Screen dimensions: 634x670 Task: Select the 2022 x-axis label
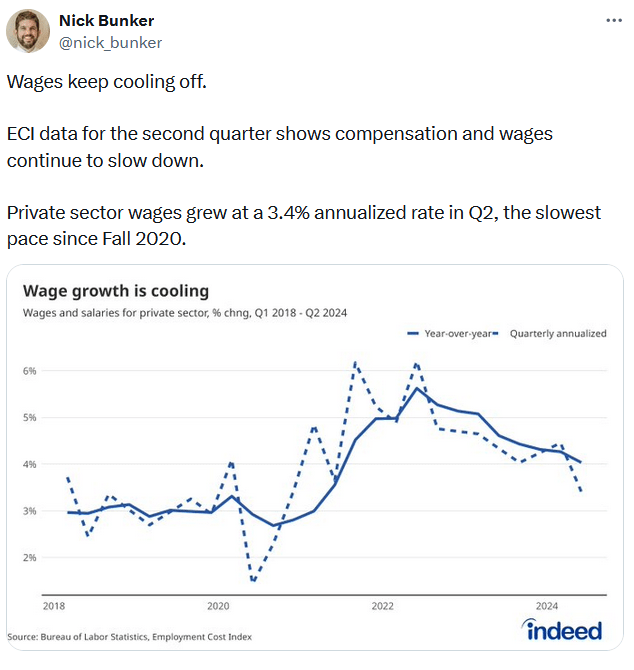click(x=382, y=607)
